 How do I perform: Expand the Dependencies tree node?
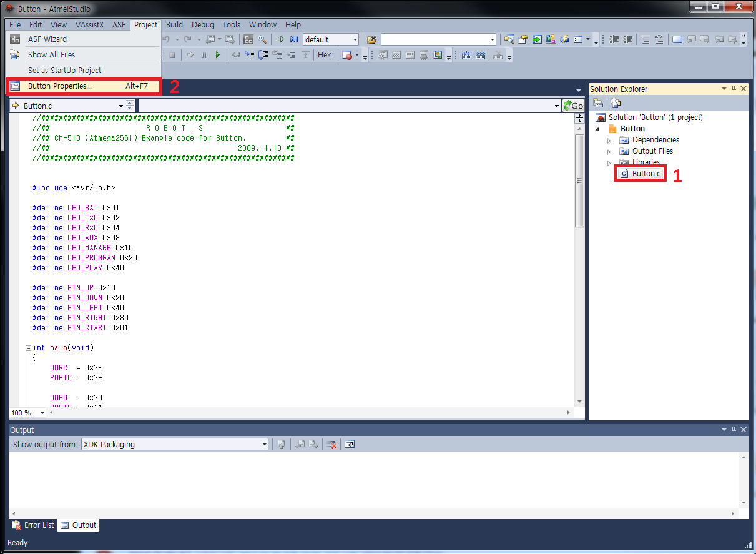609,140
